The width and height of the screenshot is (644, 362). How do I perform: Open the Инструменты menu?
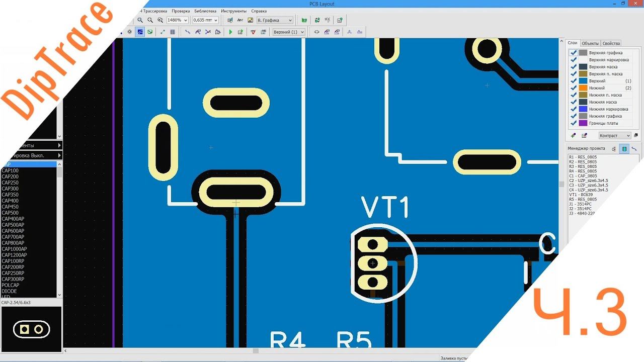234,11
